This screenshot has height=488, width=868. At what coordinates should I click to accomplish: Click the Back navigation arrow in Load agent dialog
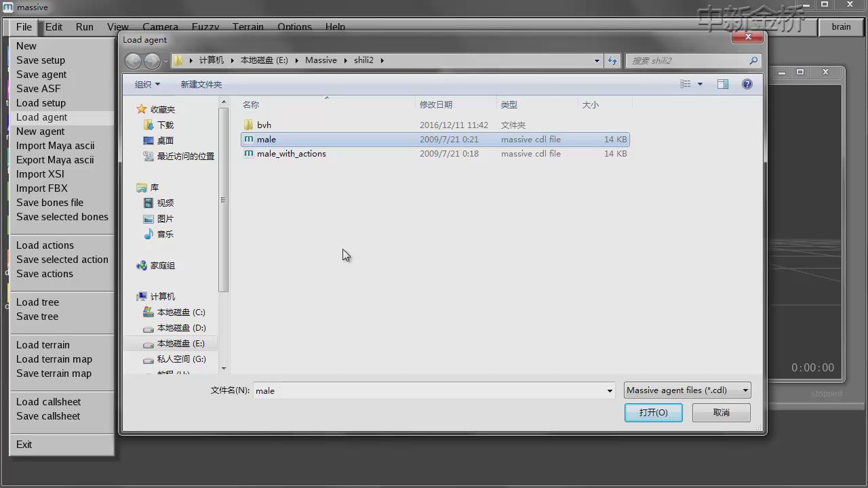pyautogui.click(x=134, y=61)
